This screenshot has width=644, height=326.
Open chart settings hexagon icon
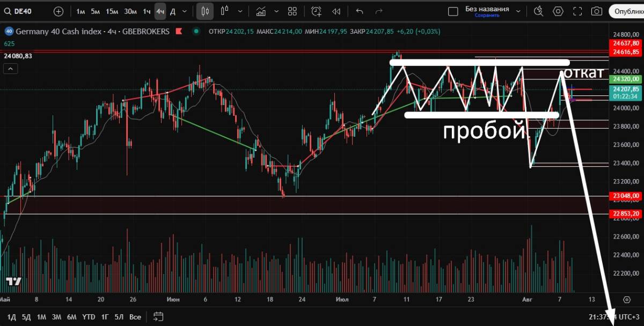point(558,11)
